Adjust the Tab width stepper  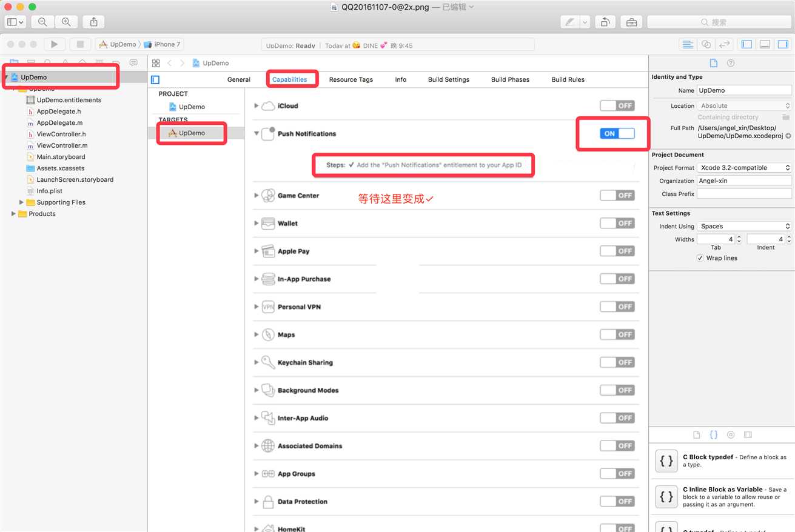click(x=739, y=239)
